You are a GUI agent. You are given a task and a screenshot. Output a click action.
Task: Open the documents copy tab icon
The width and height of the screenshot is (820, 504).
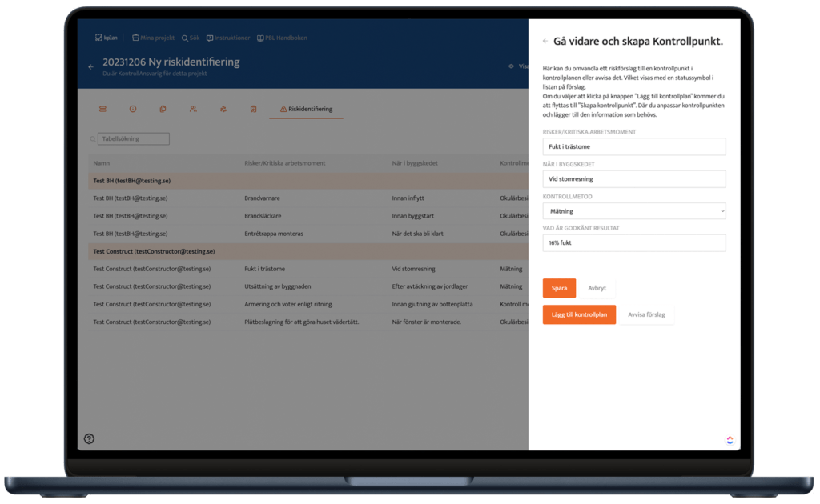click(x=163, y=109)
